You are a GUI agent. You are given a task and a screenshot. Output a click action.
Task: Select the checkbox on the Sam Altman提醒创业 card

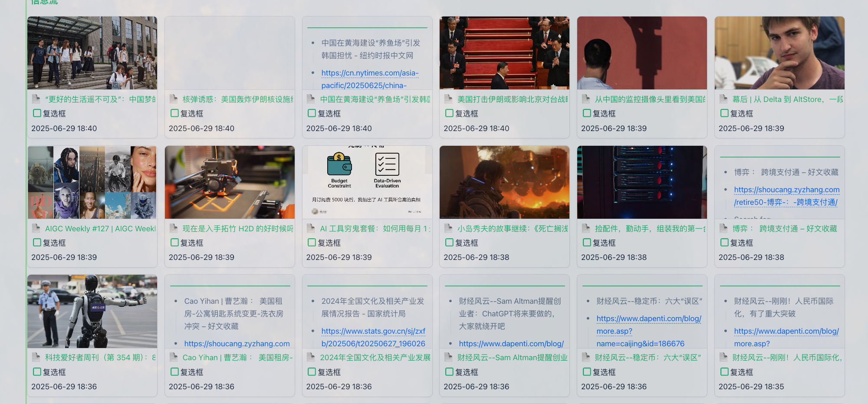tap(450, 372)
